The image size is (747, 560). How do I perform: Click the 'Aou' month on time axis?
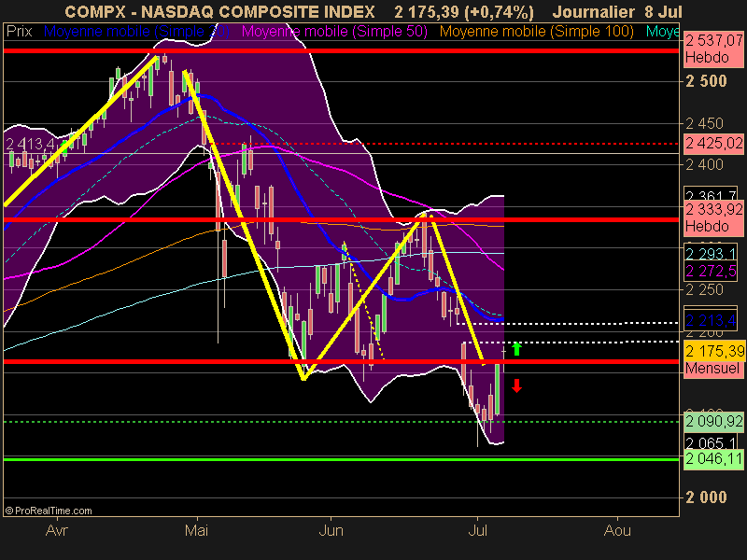click(x=617, y=530)
